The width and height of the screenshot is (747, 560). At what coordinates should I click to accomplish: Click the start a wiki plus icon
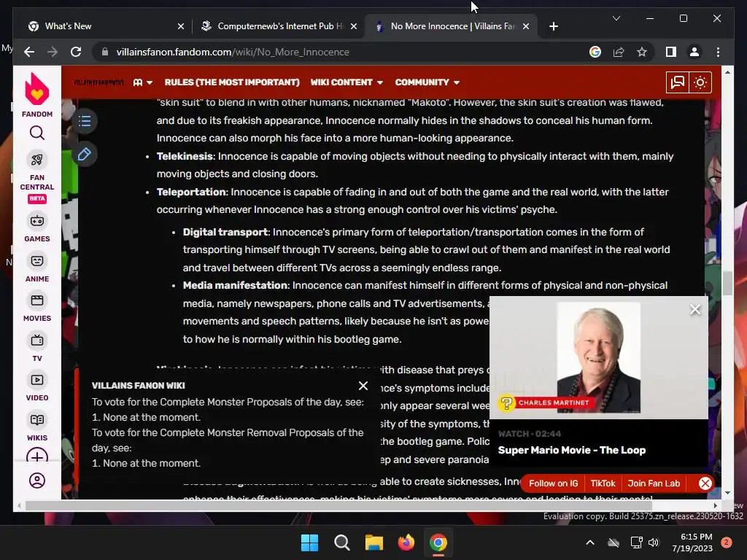tap(37, 456)
